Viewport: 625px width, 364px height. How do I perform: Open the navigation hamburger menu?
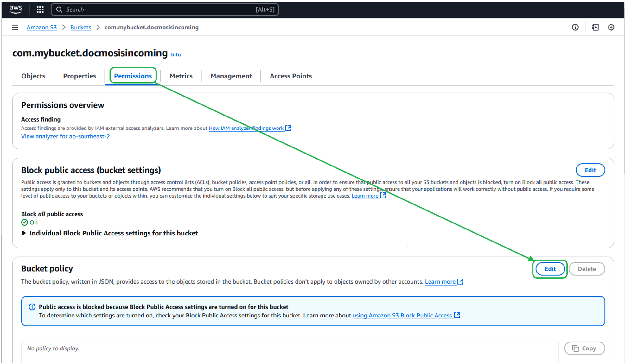pos(15,27)
